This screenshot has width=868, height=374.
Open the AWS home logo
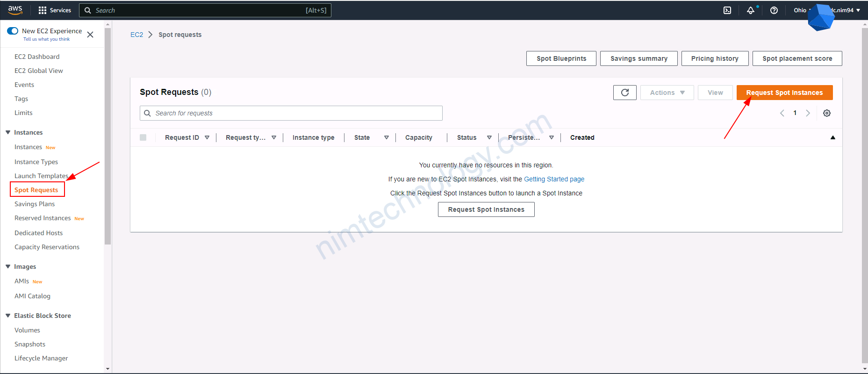click(15, 10)
